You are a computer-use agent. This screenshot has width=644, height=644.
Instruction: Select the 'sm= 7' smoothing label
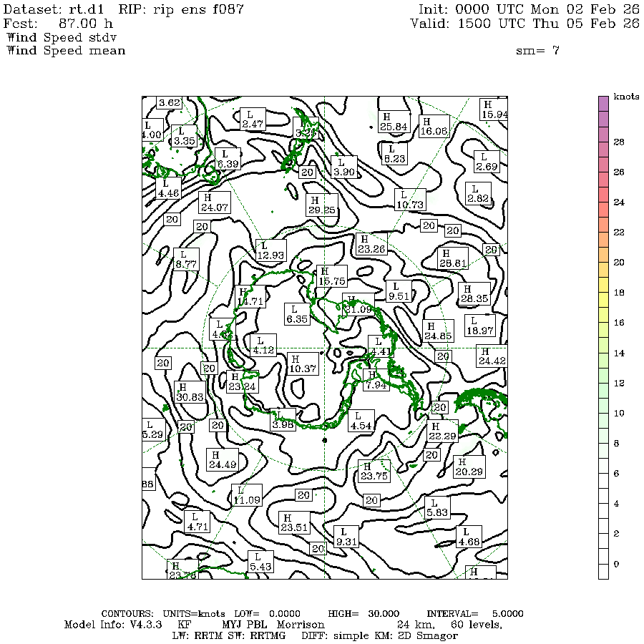click(x=537, y=51)
